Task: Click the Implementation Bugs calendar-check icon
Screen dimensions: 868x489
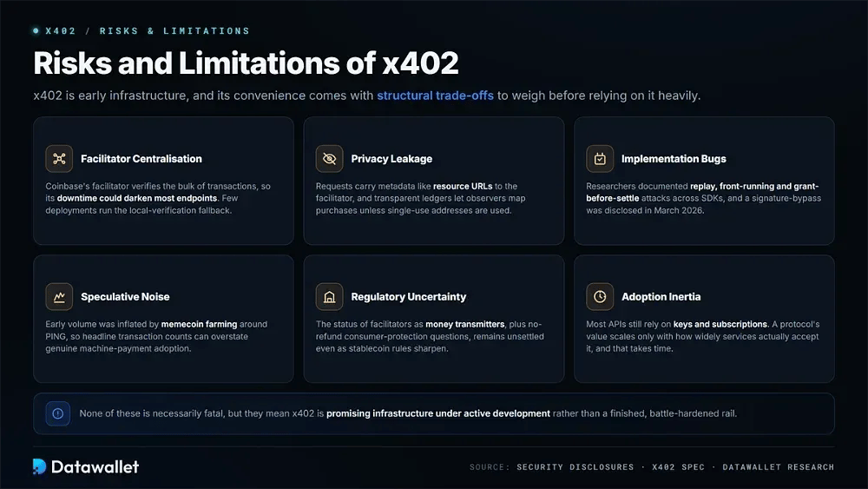Action: point(600,159)
